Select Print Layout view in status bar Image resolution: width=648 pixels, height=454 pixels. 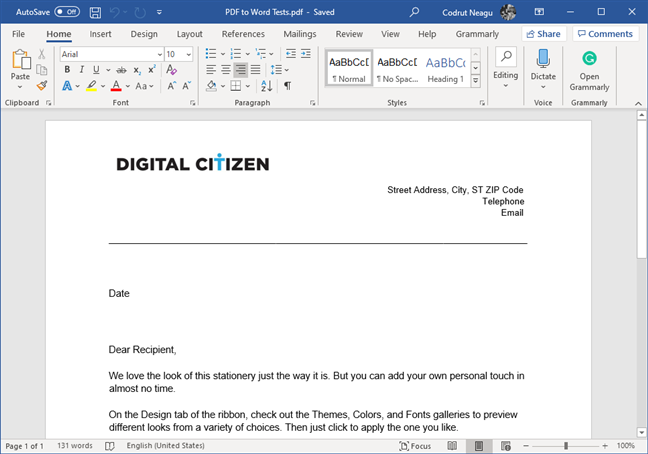(x=479, y=446)
